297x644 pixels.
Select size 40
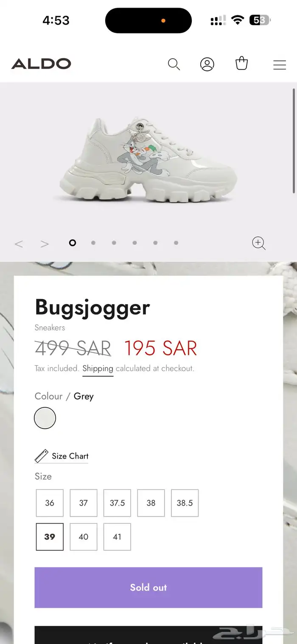pos(84,537)
